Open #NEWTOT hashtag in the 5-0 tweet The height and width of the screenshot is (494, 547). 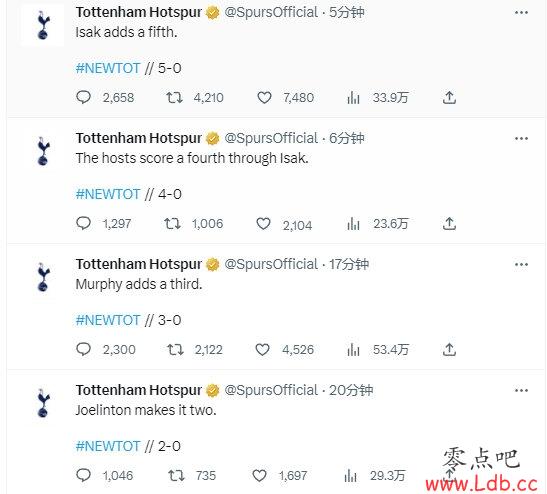pos(108,68)
